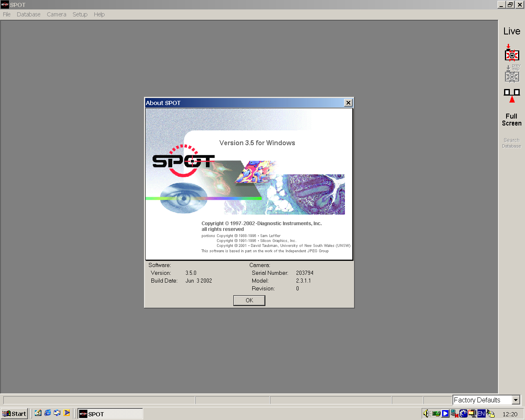Viewport: 525px width, 420px height.
Task: Launch the Show Desktop quick launch icon
Action: tap(38, 413)
